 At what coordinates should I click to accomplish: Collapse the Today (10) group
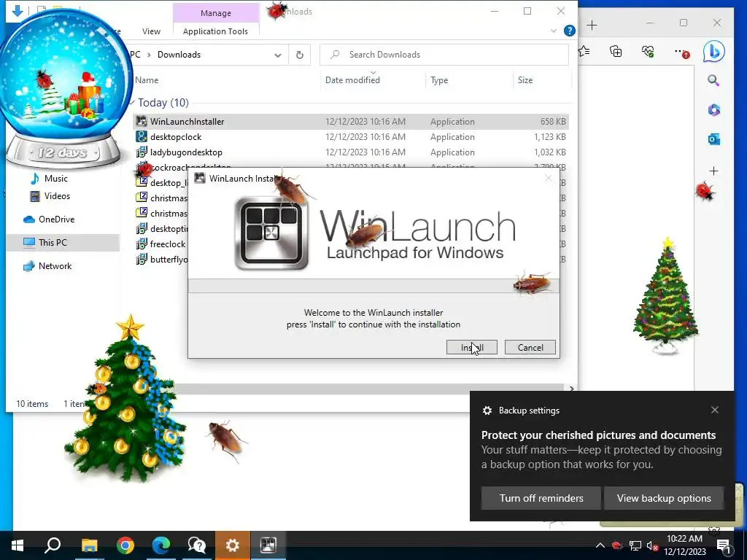[x=132, y=103]
